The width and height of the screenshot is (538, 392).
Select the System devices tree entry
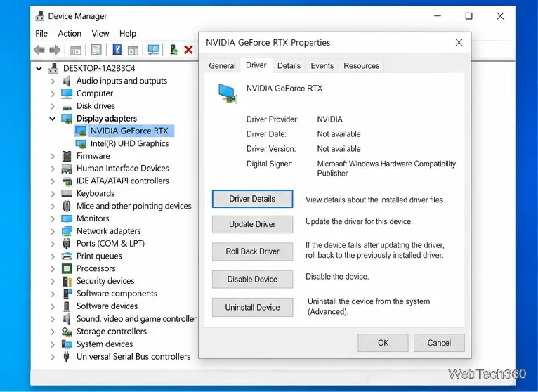(x=105, y=344)
